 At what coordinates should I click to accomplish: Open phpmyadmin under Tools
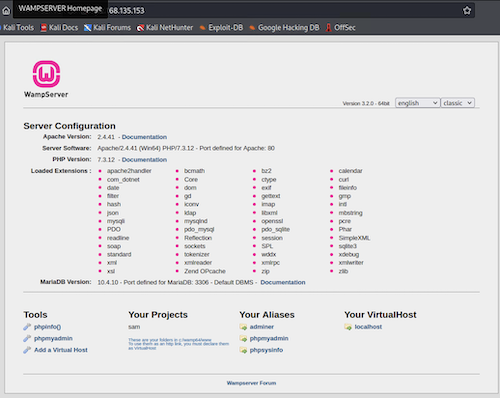pyautogui.click(x=53, y=339)
